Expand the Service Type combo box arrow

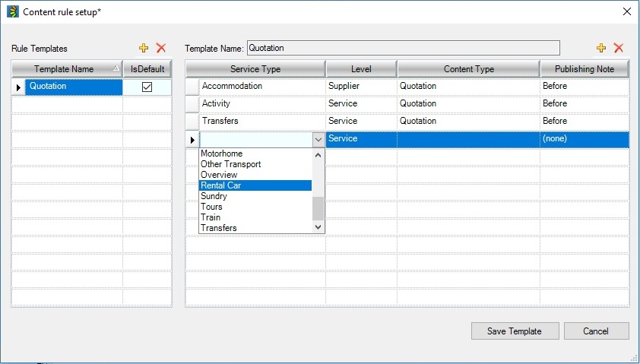(318, 140)
